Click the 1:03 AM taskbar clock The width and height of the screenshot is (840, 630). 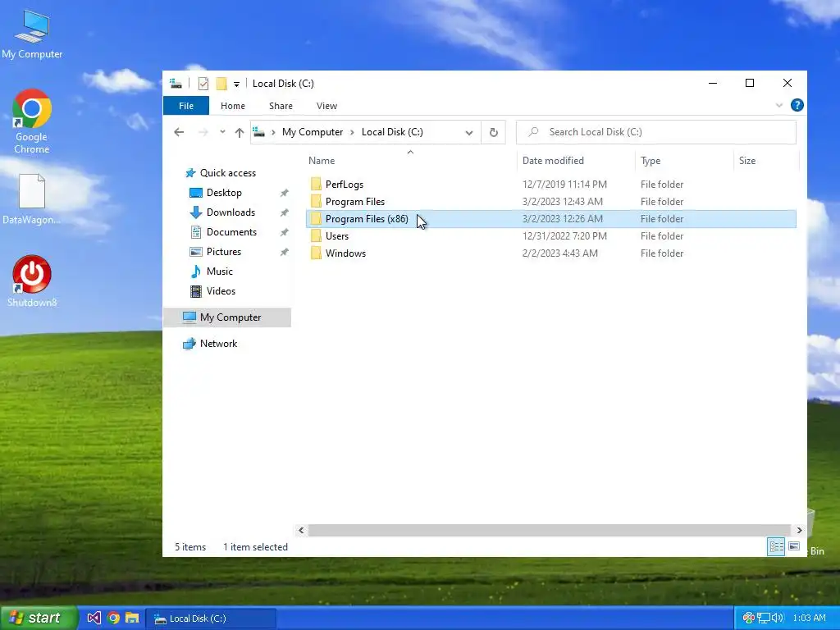809,619
